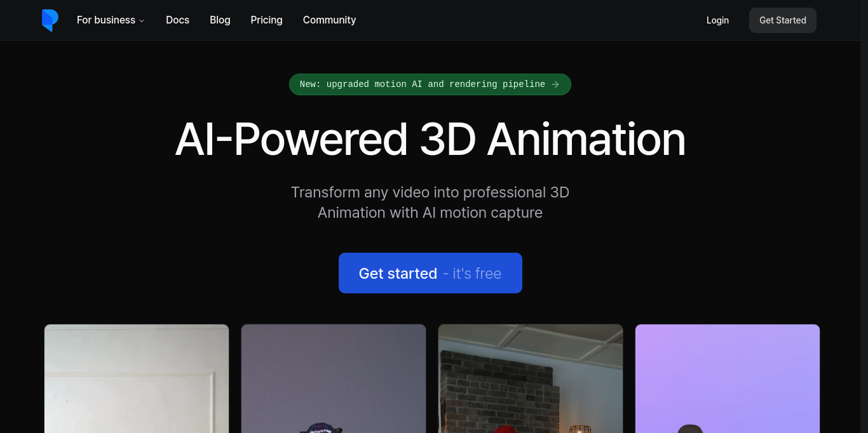
Task: Click the arrow icon in announcement banner
Action: coord(555,84)
